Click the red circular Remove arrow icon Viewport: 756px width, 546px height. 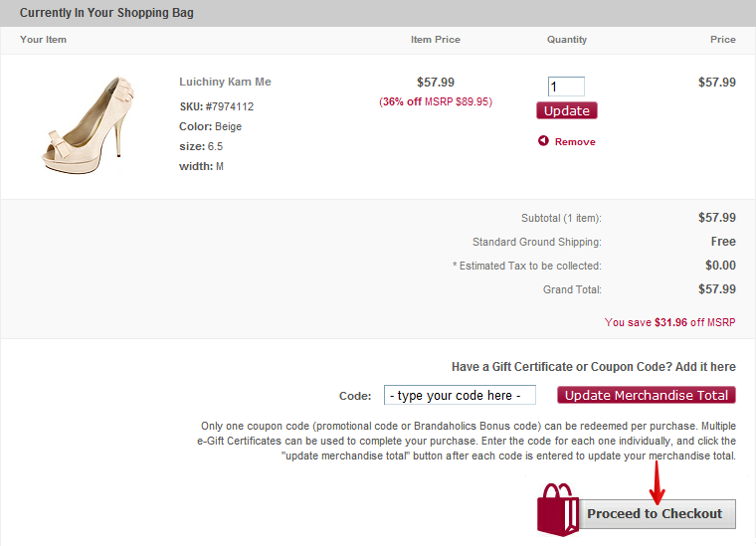pos(543,141)
